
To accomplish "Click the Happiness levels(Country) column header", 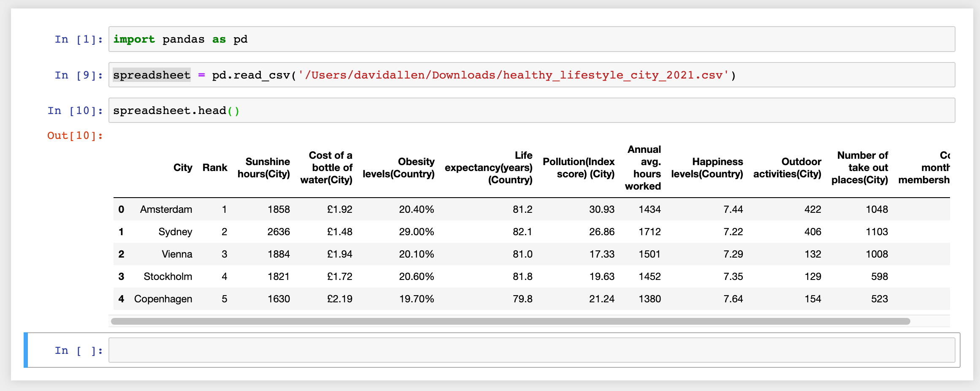I will (x=707, y=168).
